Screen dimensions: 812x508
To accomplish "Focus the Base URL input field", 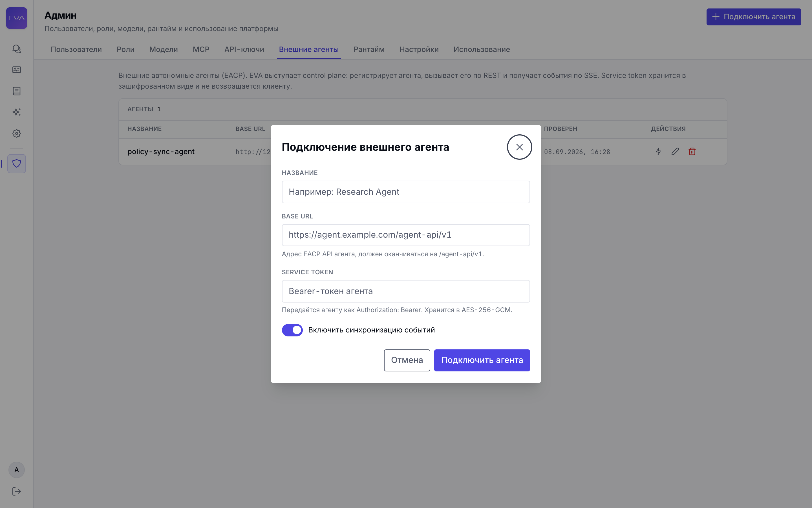I will click(x=406, y=235).
